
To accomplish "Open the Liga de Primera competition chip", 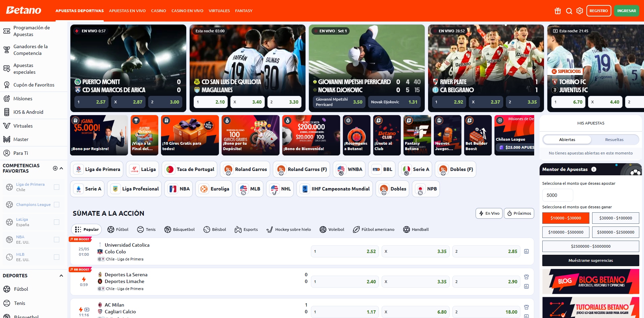I will [x=97, y=169].
